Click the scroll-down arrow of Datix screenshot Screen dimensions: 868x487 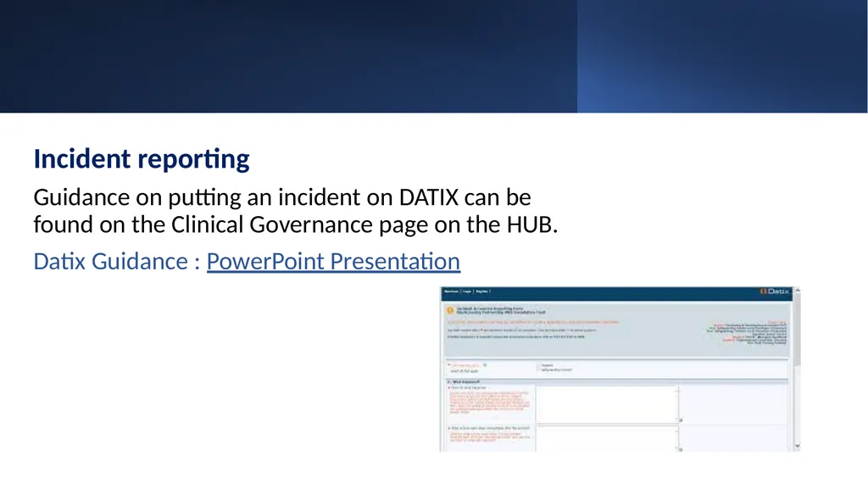797,445
